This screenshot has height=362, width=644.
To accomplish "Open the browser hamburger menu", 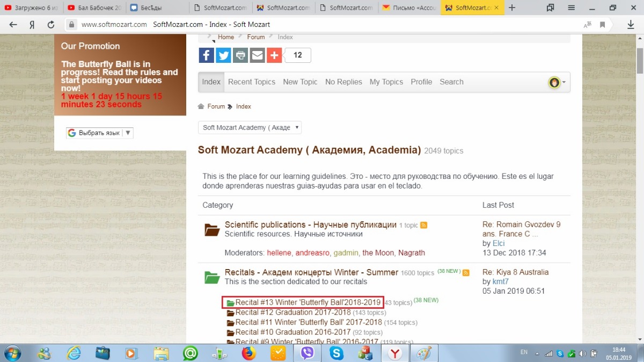I will coord(572,8).
